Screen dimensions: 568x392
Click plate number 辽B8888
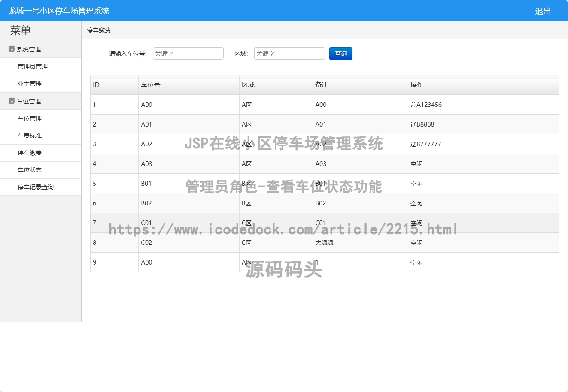(422, 124)
